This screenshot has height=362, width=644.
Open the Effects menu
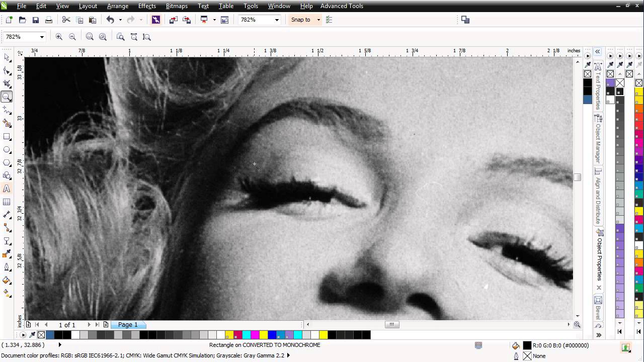(x=147, y=6)
